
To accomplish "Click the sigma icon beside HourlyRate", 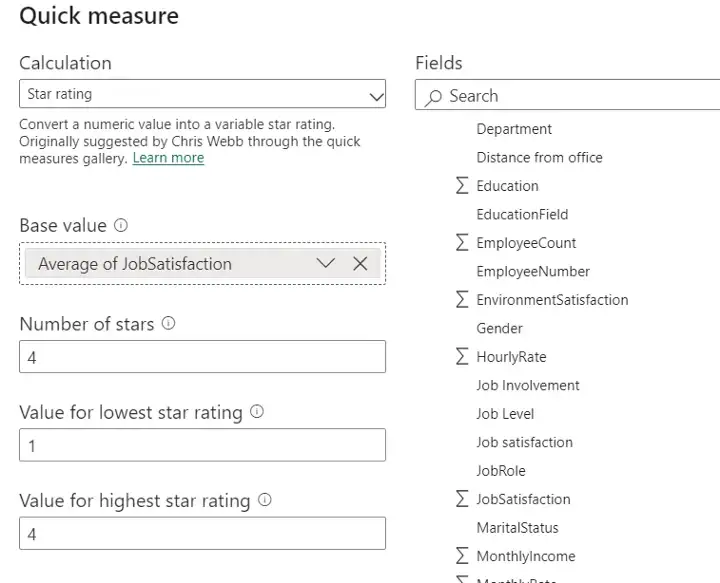I will click(x=461, y=357).
